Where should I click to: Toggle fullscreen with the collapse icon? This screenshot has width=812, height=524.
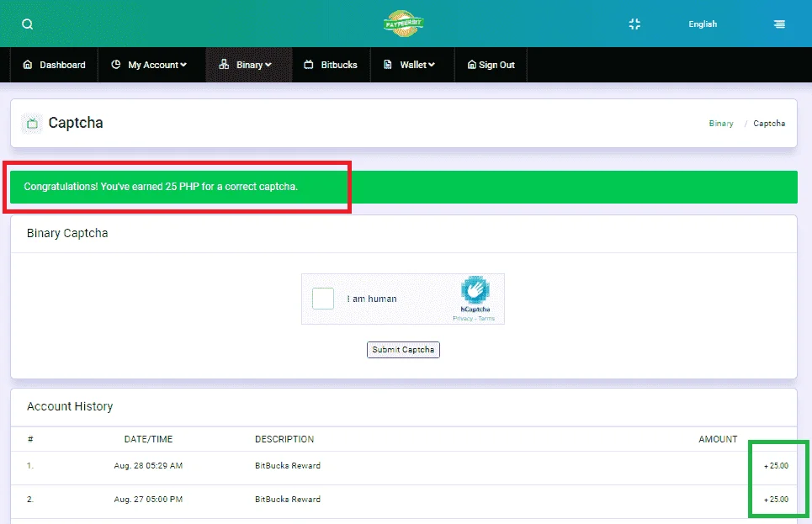click(x=634, y=24)
